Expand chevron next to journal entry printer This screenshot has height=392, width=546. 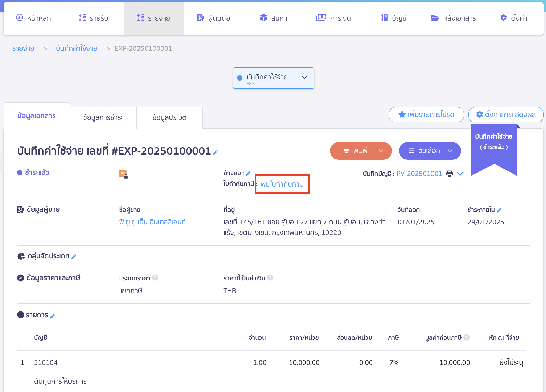[x=460, y=174]
